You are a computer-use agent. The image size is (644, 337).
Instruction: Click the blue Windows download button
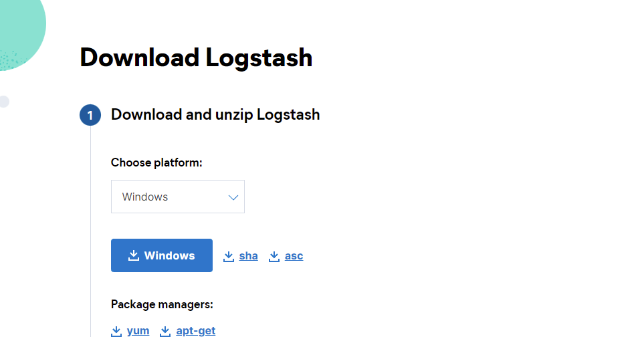(162, 255)
